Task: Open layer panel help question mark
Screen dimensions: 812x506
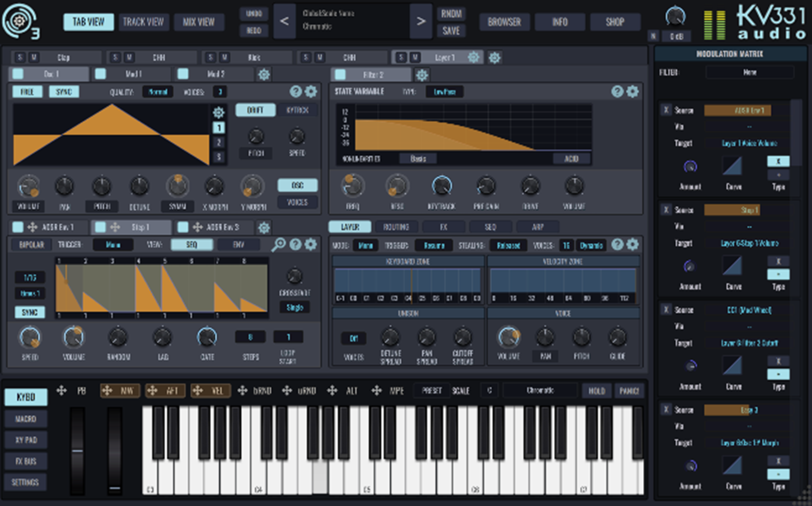Action: [617, 245]
